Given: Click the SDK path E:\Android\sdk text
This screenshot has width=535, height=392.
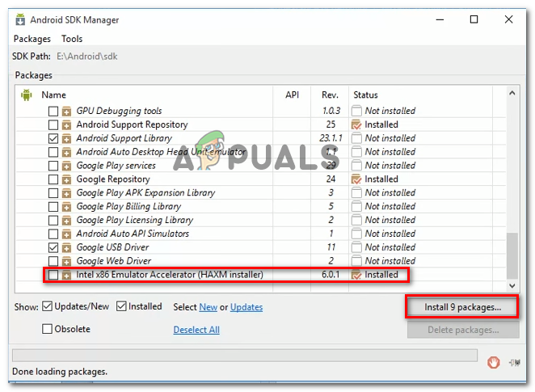Looking at the screenshot, I should click(87, 57).
